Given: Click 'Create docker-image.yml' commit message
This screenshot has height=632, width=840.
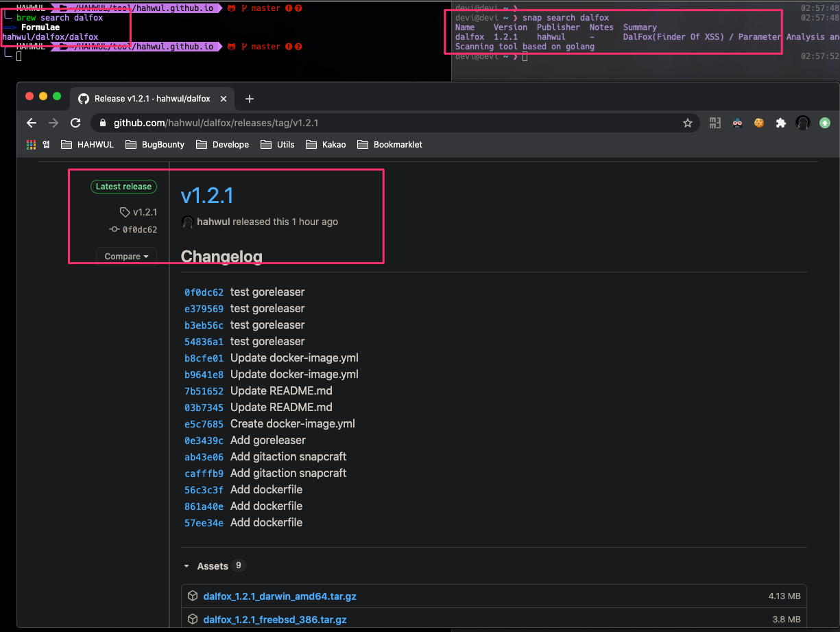Looking at the screenshot, I should point(293,424).
